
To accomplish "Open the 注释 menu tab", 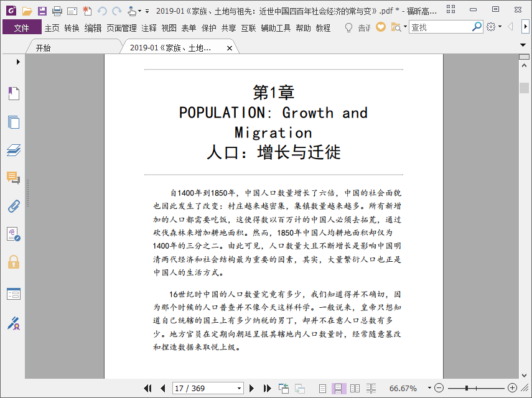I will [149, 28].
